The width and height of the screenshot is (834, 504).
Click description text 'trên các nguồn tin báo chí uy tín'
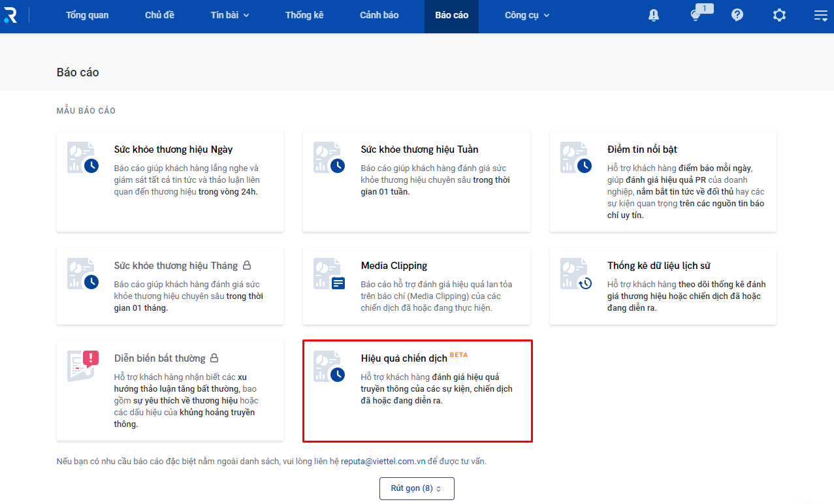click(x=686, y=210)
